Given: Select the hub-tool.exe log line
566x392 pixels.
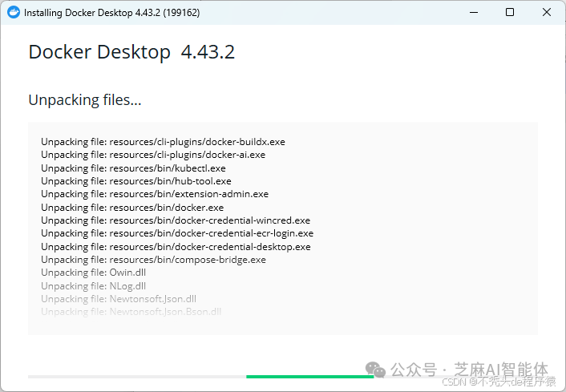Looking at the screenshot, I should tap(136, 181).
